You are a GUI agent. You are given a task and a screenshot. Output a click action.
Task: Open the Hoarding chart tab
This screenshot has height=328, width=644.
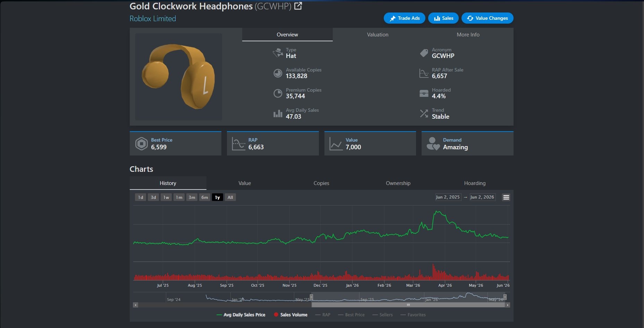coord(475,183)
